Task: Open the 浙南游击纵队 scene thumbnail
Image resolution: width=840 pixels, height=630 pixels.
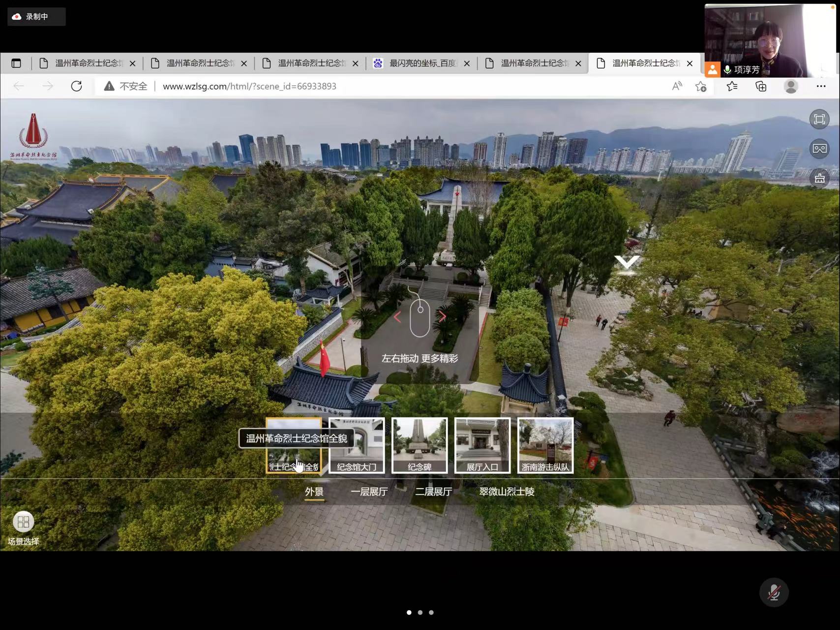Action: [x=545, y=445]
